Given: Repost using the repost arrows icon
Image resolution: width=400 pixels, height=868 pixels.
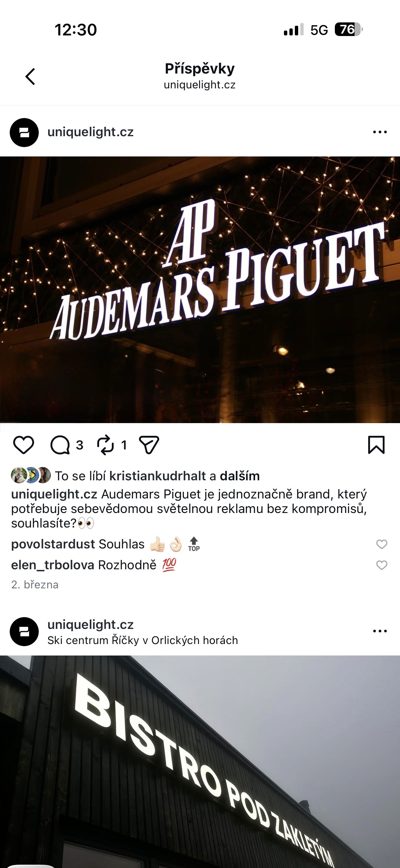Looking at the screenshot, I should [105, 445].
